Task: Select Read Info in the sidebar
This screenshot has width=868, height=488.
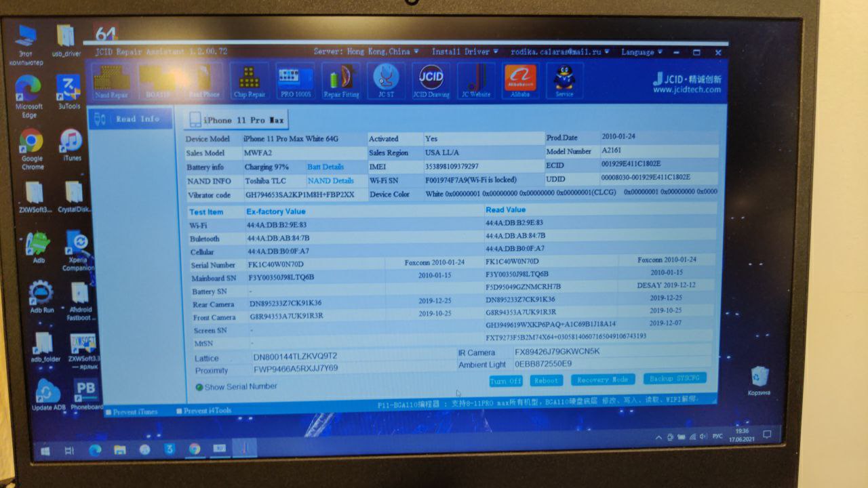Action: click(130, 119)
